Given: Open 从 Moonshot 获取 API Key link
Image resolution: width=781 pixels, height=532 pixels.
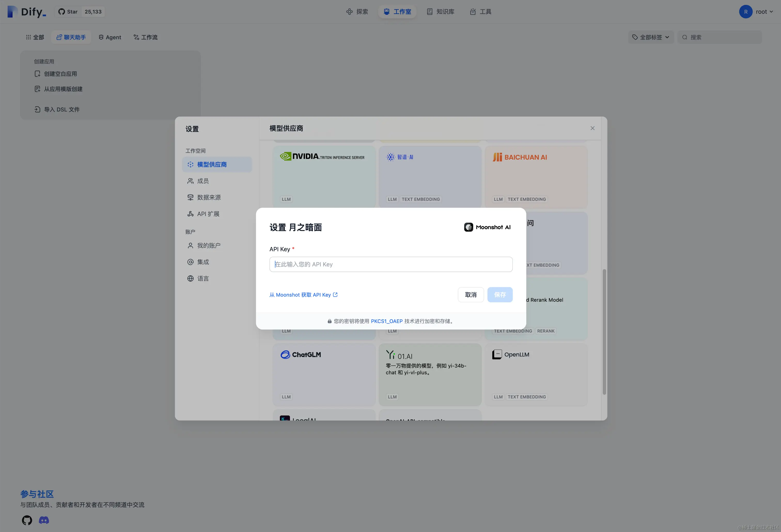Looking at the screenshot, I should click(x=303, y=295).
